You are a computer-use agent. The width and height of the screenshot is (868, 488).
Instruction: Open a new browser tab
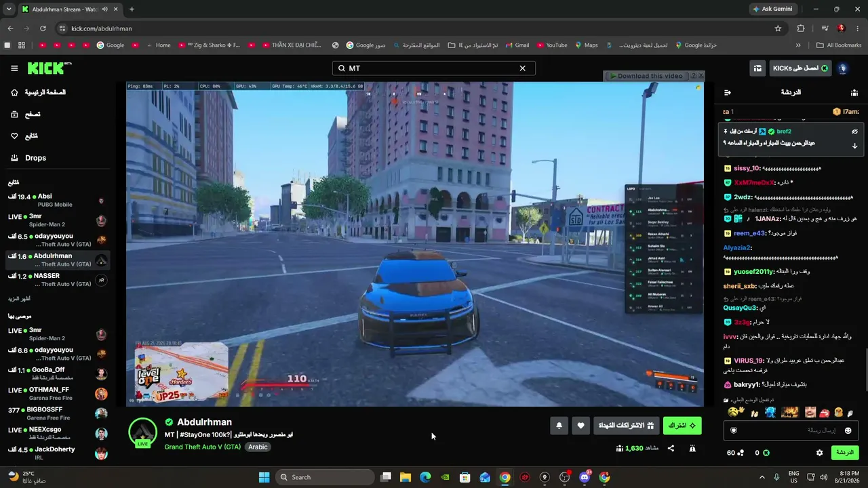pos(132,9)
